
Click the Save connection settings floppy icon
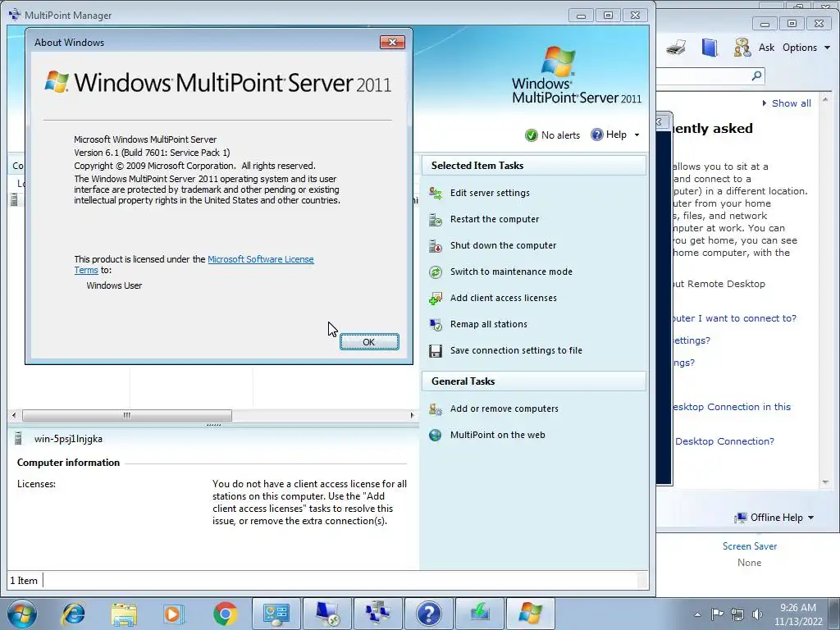436,351
